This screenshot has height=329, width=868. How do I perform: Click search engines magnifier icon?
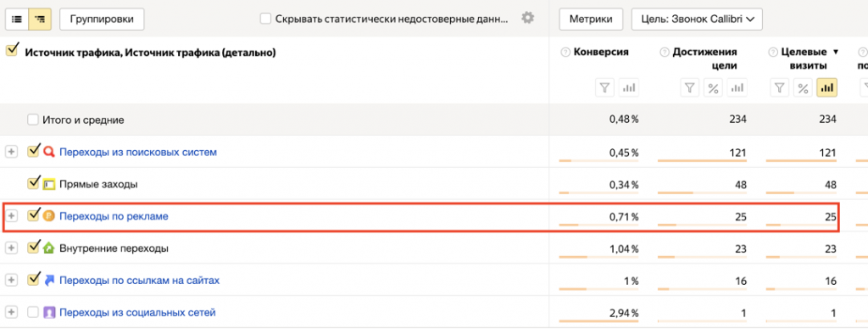48,152
